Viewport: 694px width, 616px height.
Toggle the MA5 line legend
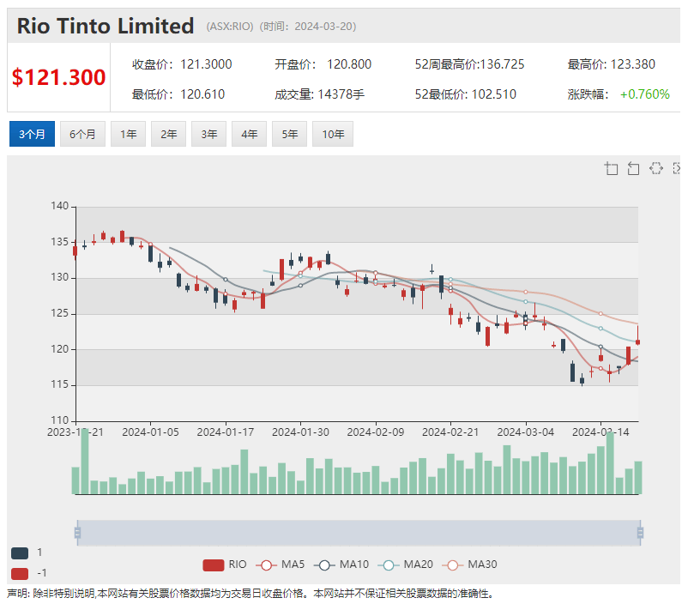click(x=281, y=565)
